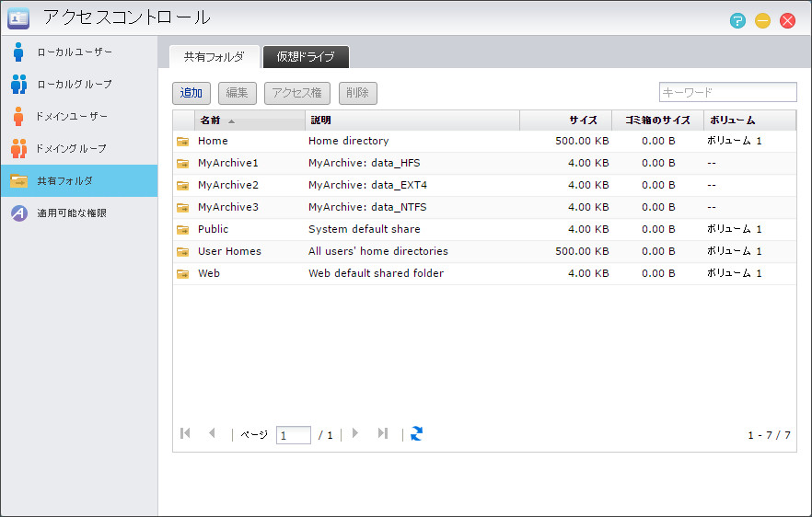
Task: Refresh the shared folder list
Action: pos(416,433)
